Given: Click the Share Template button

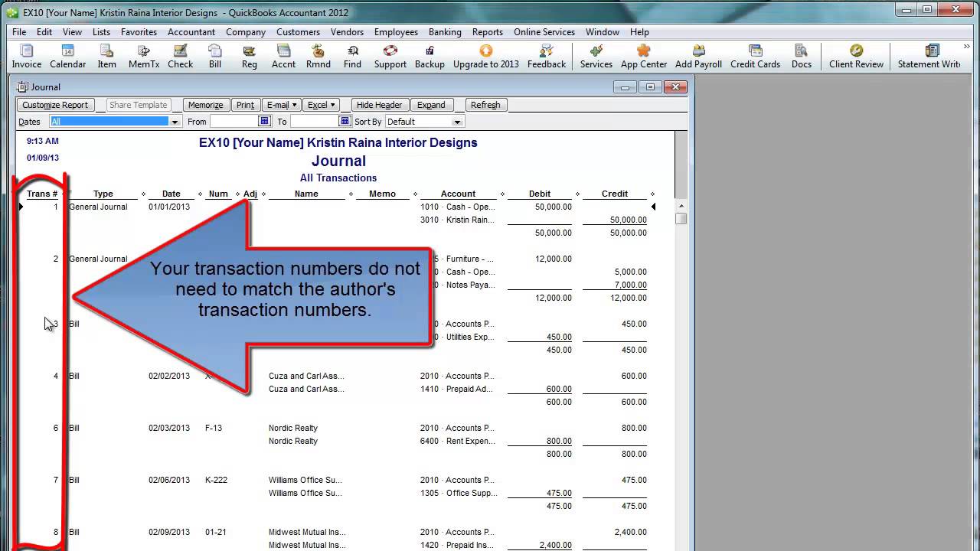Looking at the screenshot, I should point(138,105).
